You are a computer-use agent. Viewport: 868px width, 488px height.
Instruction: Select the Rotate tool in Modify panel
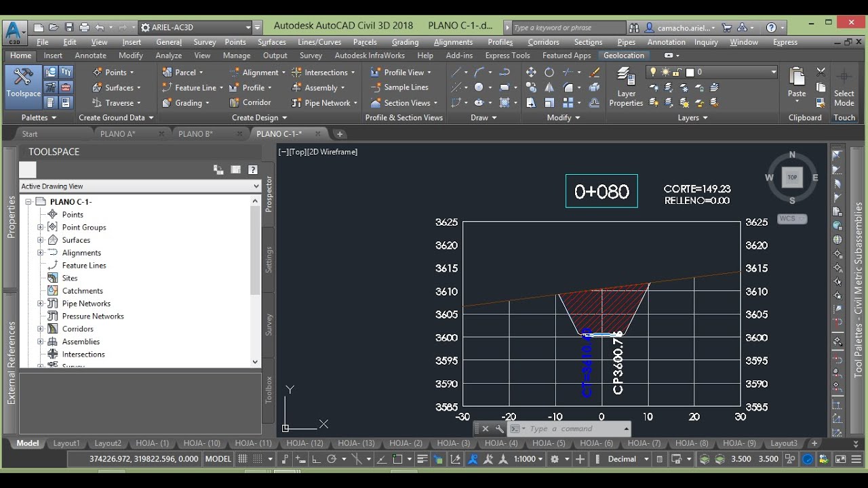point(549,72)
